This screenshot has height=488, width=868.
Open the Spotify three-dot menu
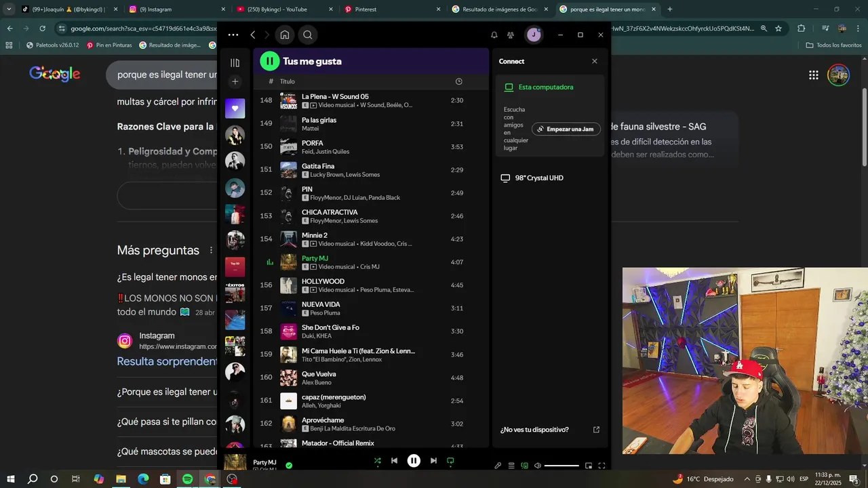tap(233, 35)
